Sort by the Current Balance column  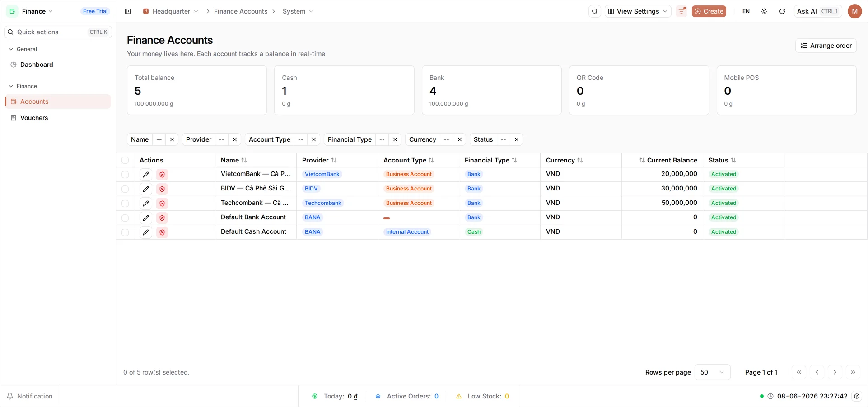tap(668, 160)
